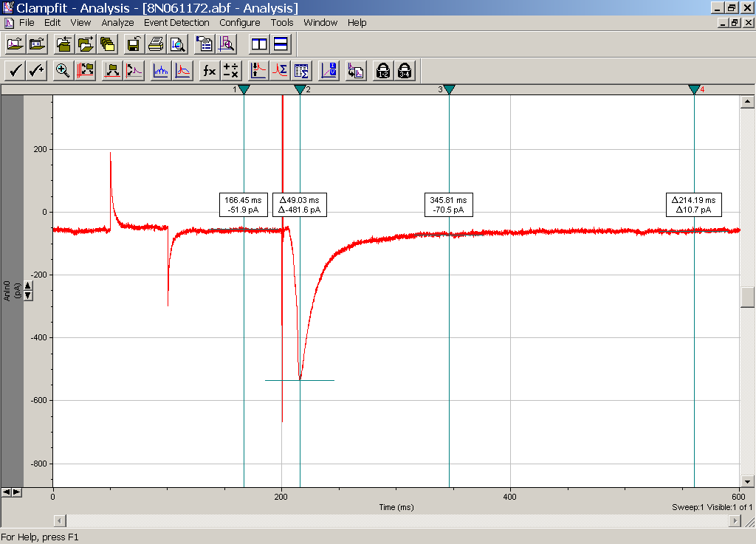Open the File menu
The height and width of the screenshot is (544, 756).
click(27, 23)
